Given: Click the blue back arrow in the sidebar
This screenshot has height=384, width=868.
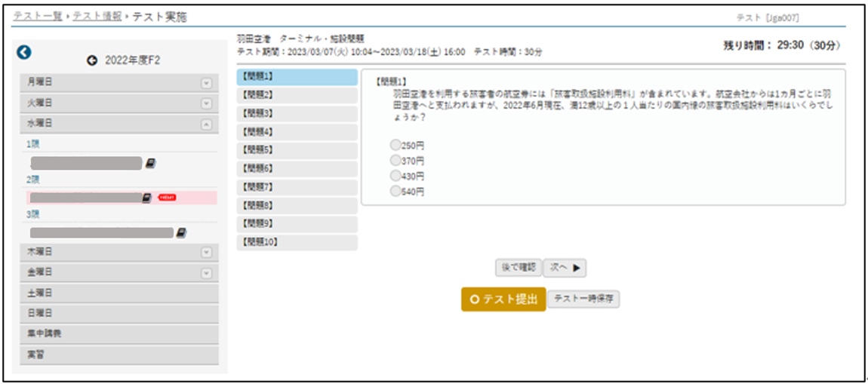Looking at the screenshot, I should (x=25, y=52).
